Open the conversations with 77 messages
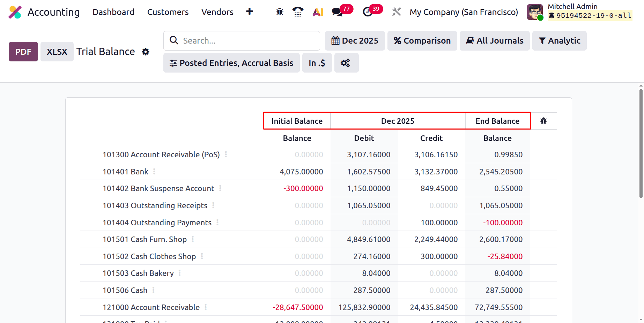 [x=342, y=11]
